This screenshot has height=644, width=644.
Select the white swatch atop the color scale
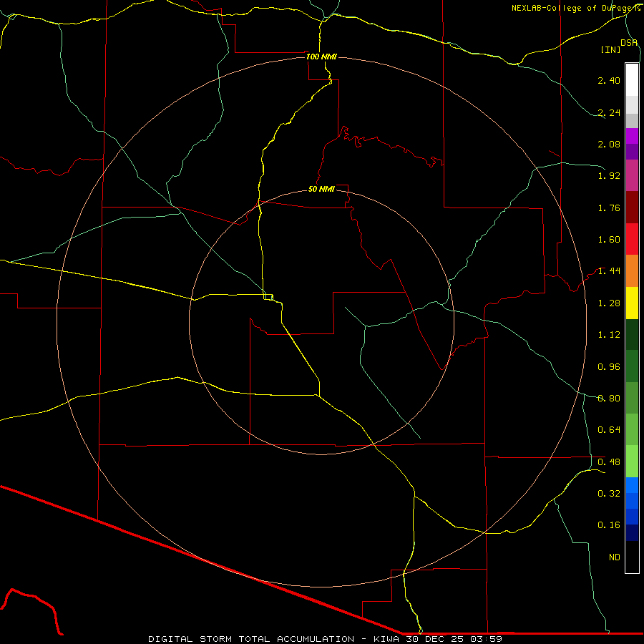(632, 80)
